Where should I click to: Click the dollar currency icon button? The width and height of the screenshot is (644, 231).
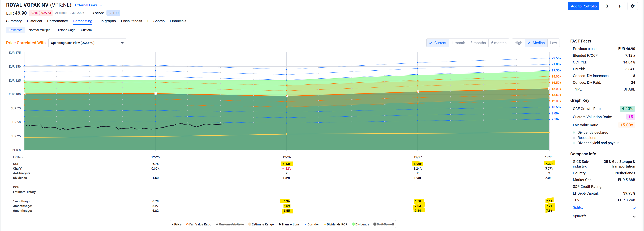(x=607, y=6)
